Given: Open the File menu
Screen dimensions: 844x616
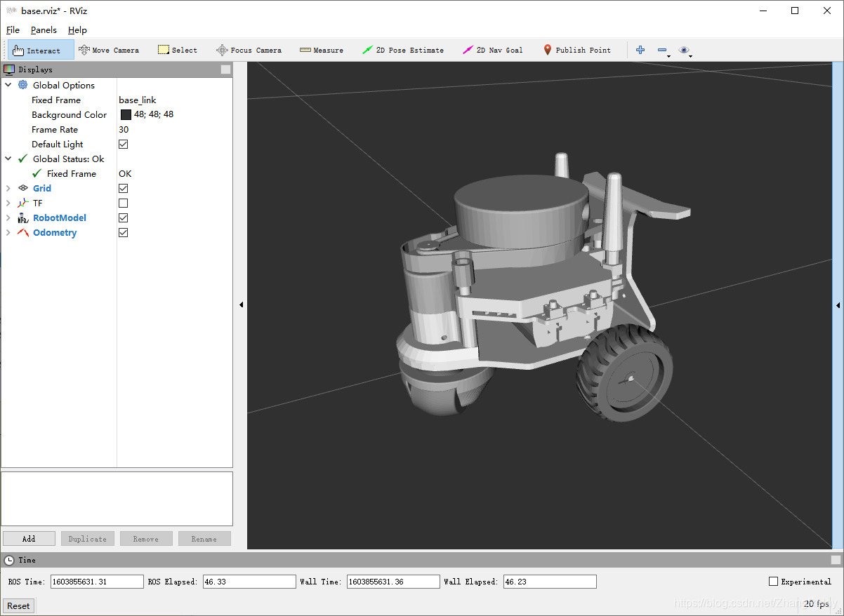Looking at the screenshot, I should point(13,30).
